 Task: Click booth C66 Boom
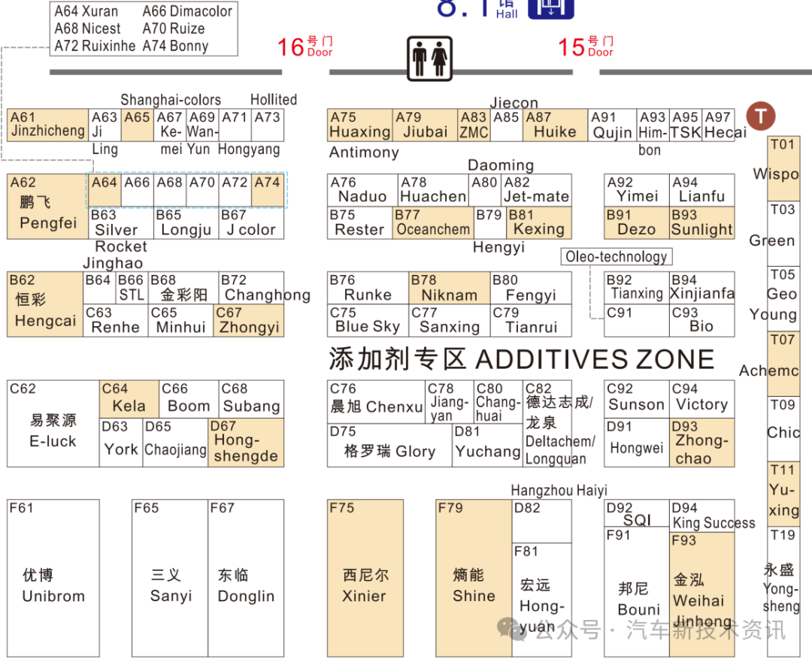(189, 399)
